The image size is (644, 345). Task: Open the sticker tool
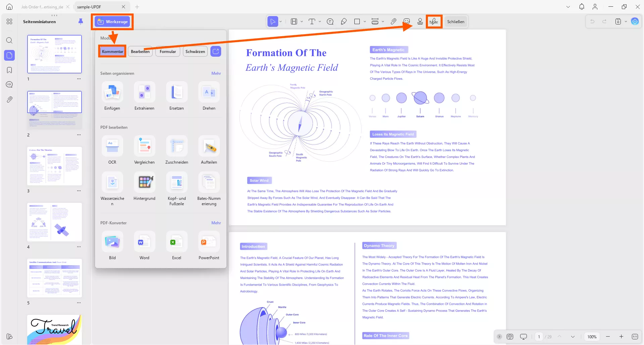pyautogui.click(x=407, y=22)
